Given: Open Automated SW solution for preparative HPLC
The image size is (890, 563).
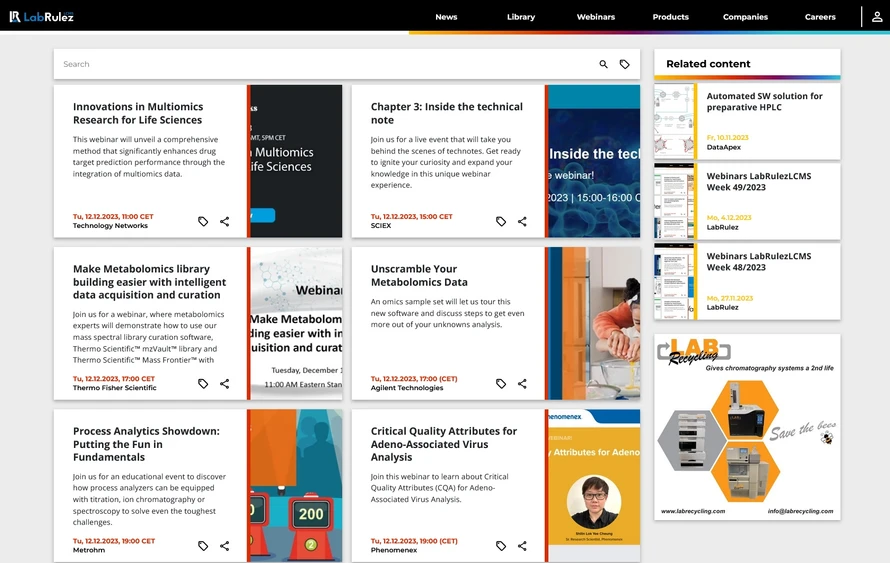Looking at the screenshot, I should point(764,102).
